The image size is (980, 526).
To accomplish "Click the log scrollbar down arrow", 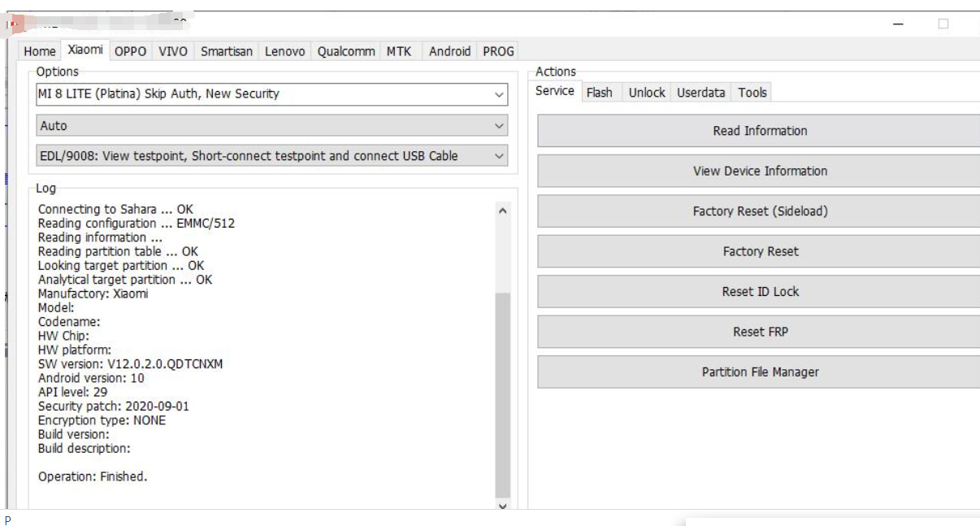I will pos(502,505).
